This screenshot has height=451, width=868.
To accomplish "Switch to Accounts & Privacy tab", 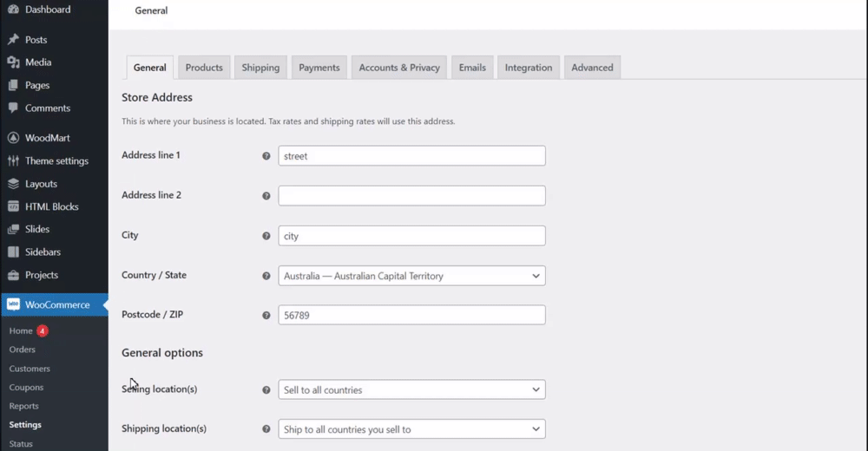I will click(399, 68).
